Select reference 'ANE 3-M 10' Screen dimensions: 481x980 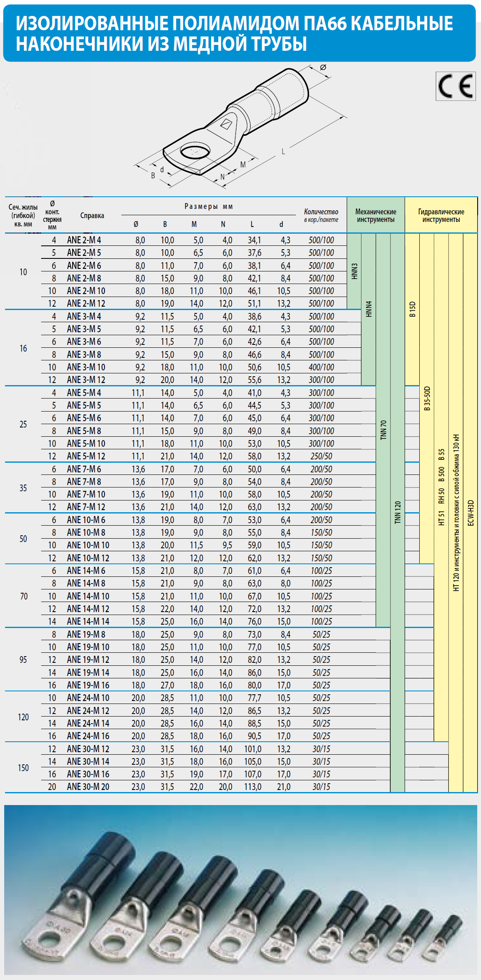86,367
